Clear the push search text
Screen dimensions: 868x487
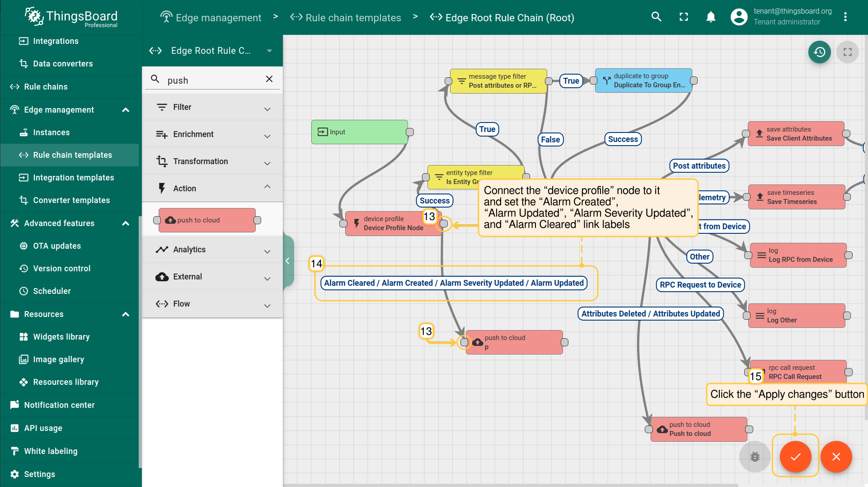coord(269,79)
